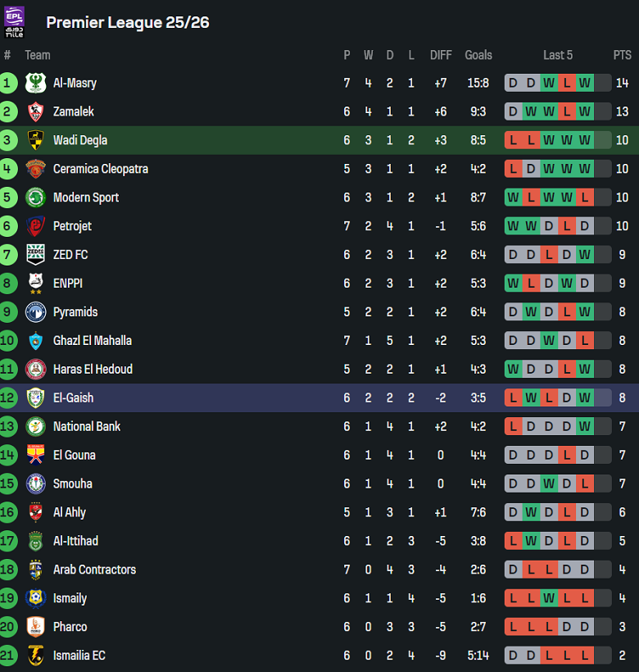This screenshot has height=672, width=639.
Task: Click the Ismaily club crest
Action: pos(35,598)
